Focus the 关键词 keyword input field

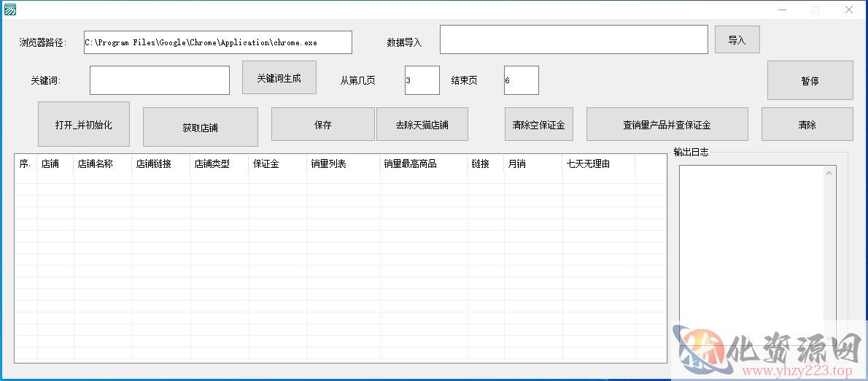point(160,80)
